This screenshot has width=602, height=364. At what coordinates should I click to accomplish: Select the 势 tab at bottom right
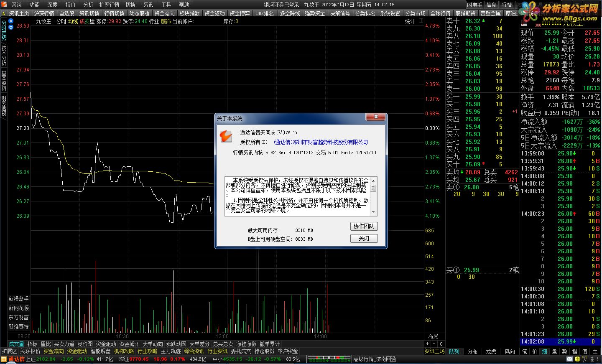(x=565, y=351)
